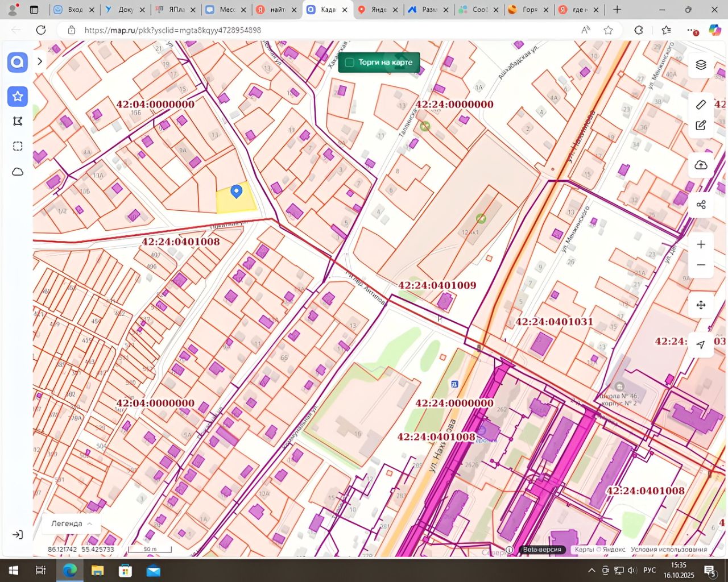Switch to the ЯПла browser tab
The width and height of the screenshot is (728, 582).
(176, 10)
